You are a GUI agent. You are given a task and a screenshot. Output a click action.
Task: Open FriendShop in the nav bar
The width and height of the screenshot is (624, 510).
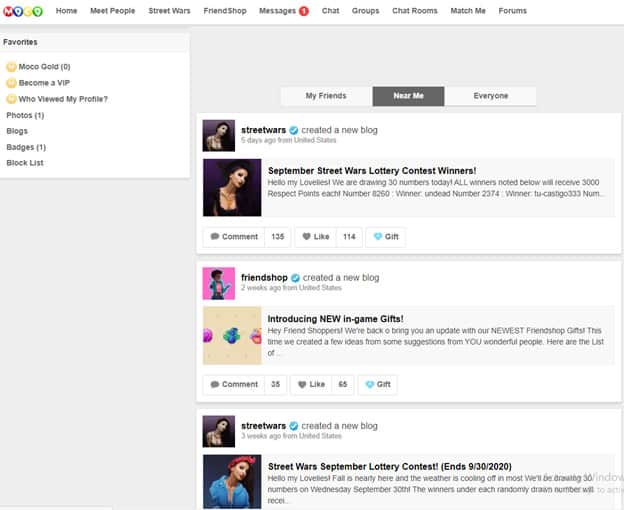click(225, 11)
